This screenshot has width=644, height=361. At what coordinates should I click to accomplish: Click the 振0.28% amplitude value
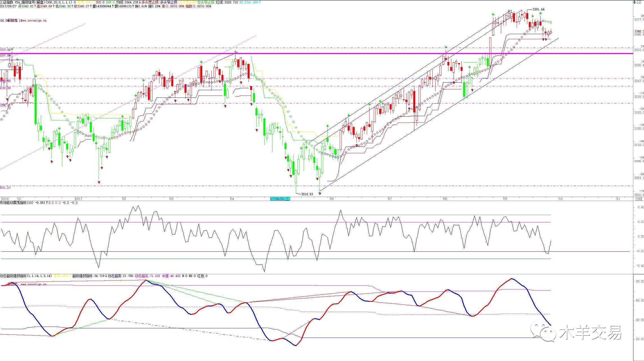tap(154, 6)
